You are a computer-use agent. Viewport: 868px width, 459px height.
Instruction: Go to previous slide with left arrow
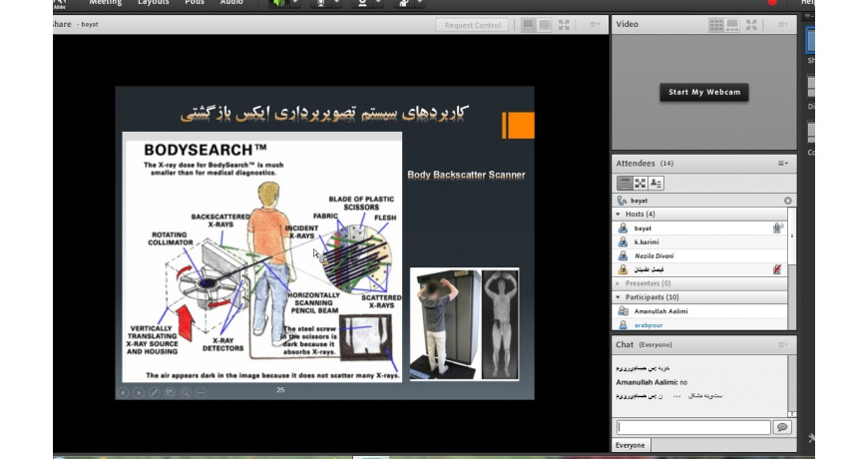click(124, 392)
